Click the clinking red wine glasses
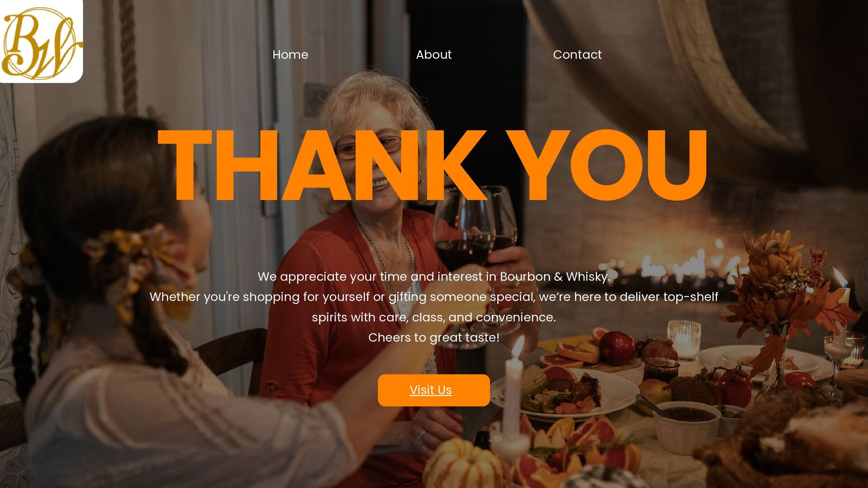The width and height of the screenshot is (868, 488). point(476,253)
